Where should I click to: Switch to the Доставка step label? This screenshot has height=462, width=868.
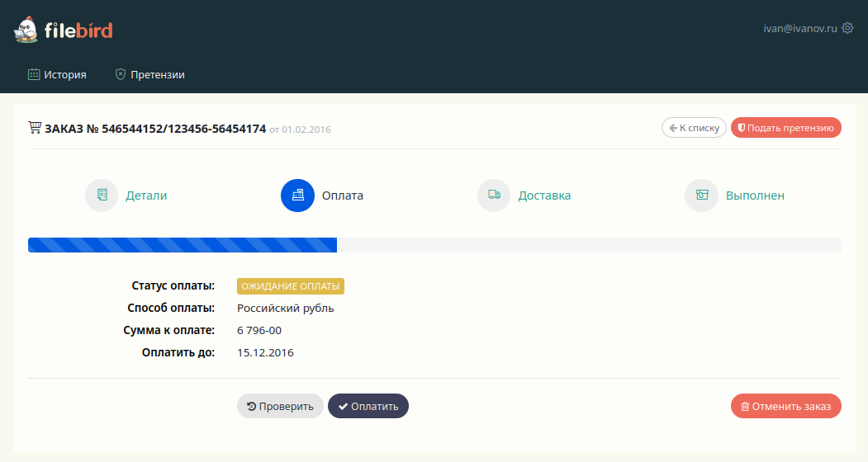coord(544,196)
